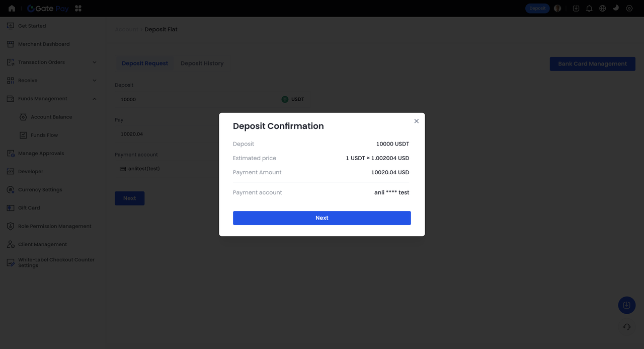Expand the Transaction Orders menu
Image resolution: width=644 pixels, height=349 pixels.
tap(95, 62)
